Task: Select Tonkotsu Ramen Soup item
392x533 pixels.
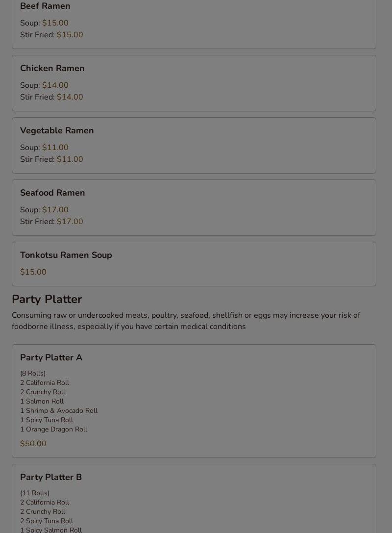Action: pyautogui.click(x=194, y=264)
